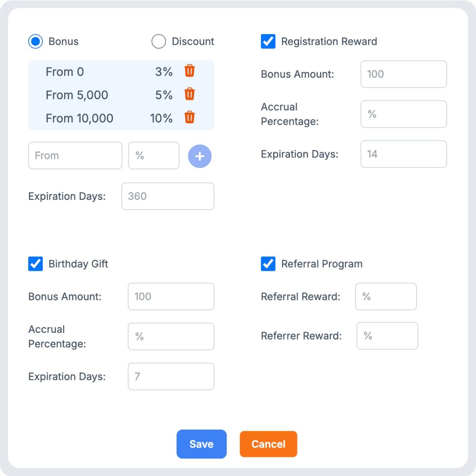Click the 'From' input field
Image resolution: width=476 pixels, height=476 pixels.
(x=75, y=155)
